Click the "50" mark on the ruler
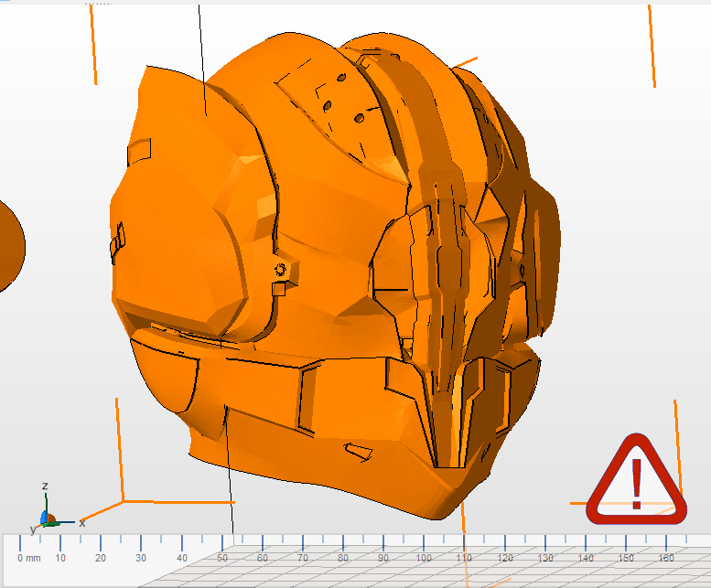 [x=222, y=558]
